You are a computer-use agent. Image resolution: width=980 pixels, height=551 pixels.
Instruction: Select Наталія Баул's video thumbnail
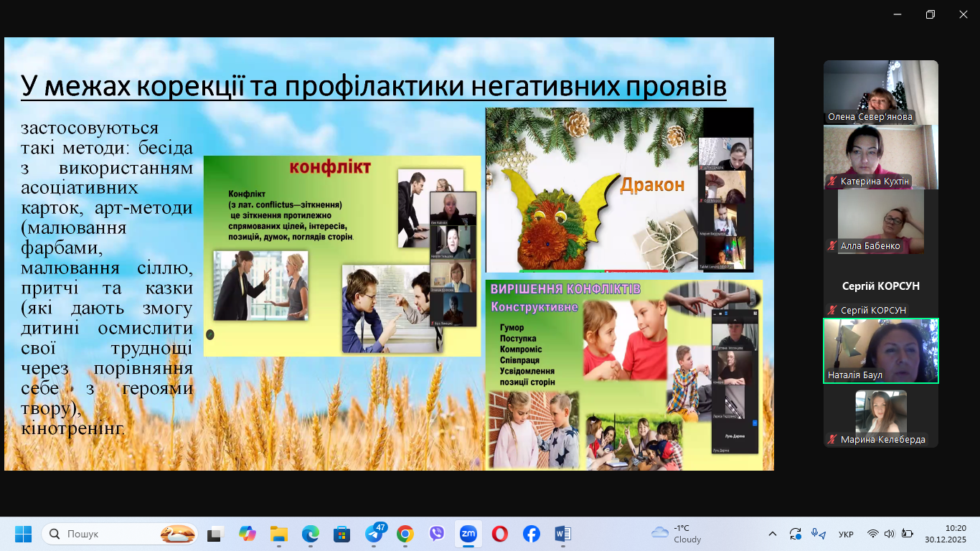880,351
